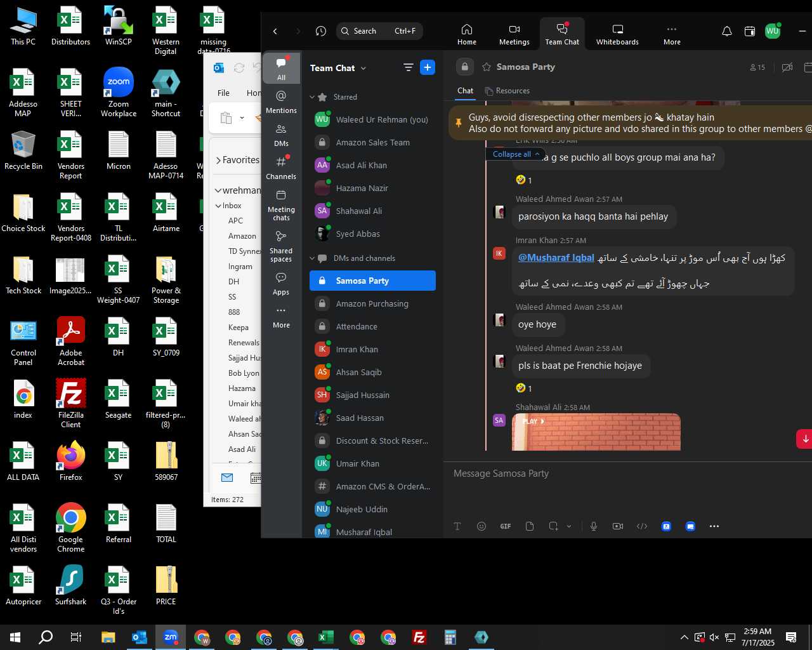Collapse Inbox folder in the Outlook window

[218, 206]
